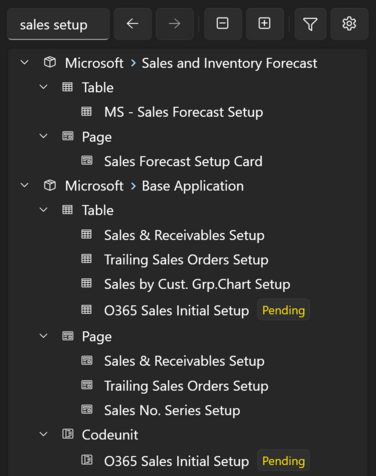Open settings via the gear icon
This screenshot has width=376, height=476.
pyautogui.click(x=349, y=24)
